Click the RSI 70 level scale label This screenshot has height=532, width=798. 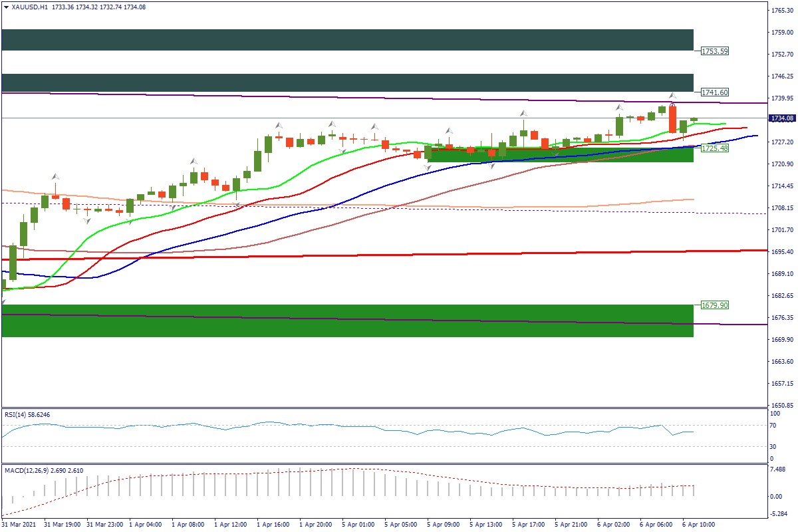(x=771, y=425)
